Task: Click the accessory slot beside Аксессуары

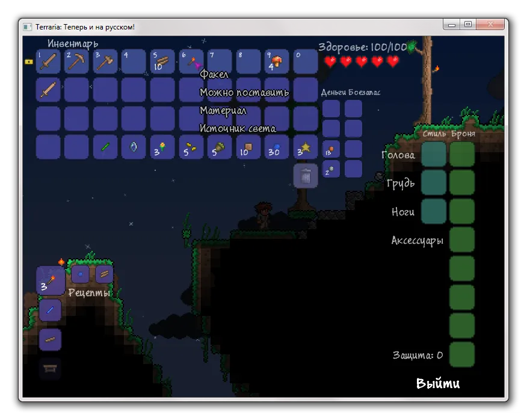Action: pos(462,239)
